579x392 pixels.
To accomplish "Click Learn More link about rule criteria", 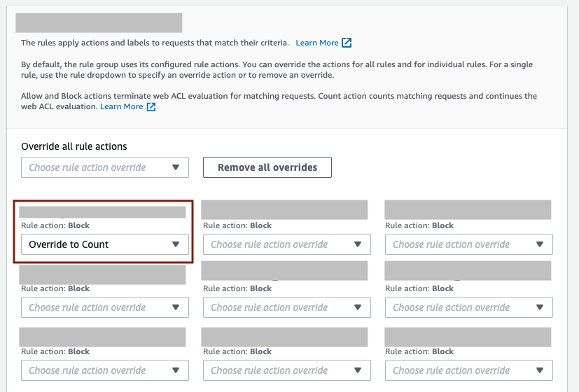I will click(317, 43).
